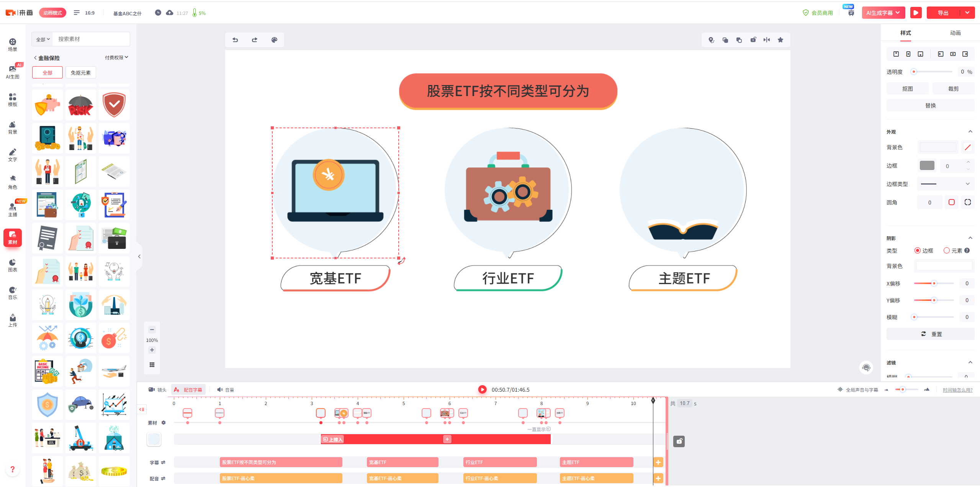Click the 重置 reset button
The width and height of the screenshot is (980, 487).
(x=931, y=334)
